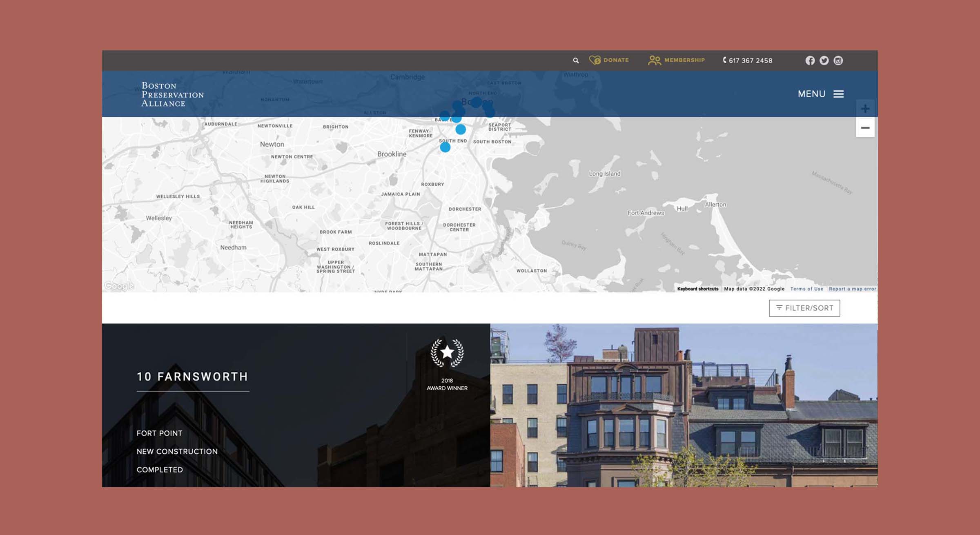980x535 pixels.
Task: Click the Newton map label
Action: (x=272, y=144)
